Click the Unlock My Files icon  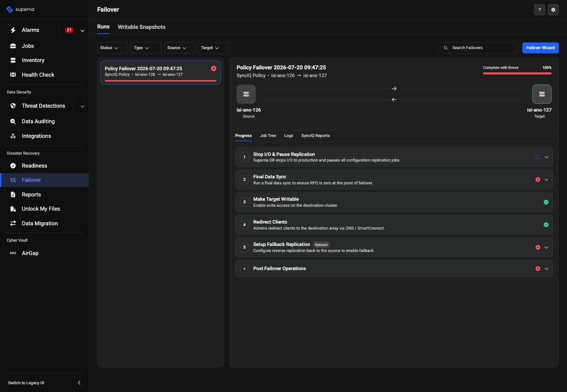pos(13,209)
